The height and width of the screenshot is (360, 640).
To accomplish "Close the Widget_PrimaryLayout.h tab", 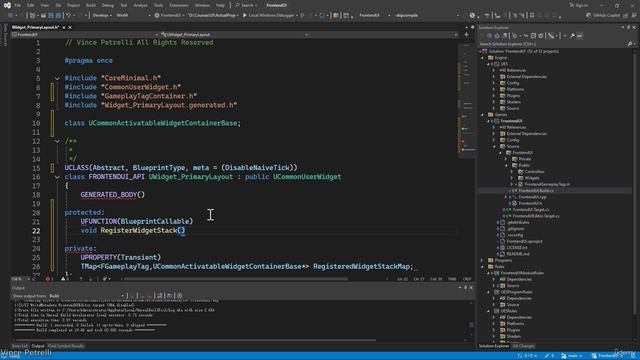I will [x=70, y=27].
